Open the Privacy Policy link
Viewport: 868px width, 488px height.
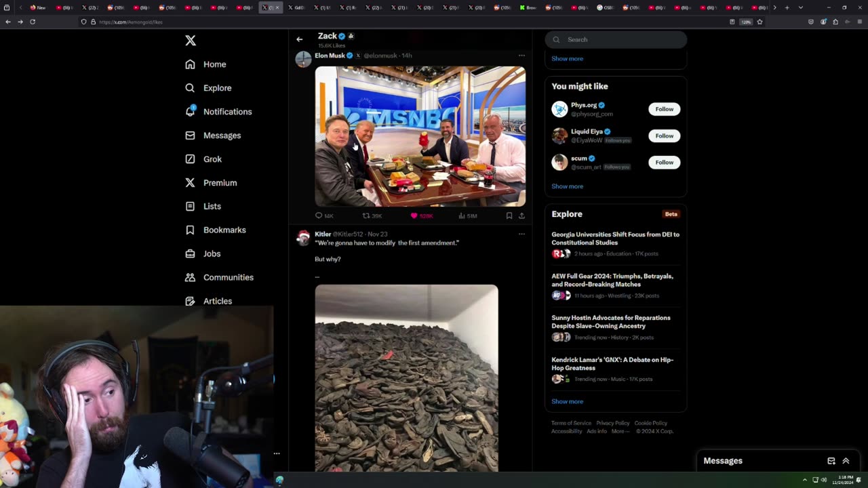pos(613,423)
